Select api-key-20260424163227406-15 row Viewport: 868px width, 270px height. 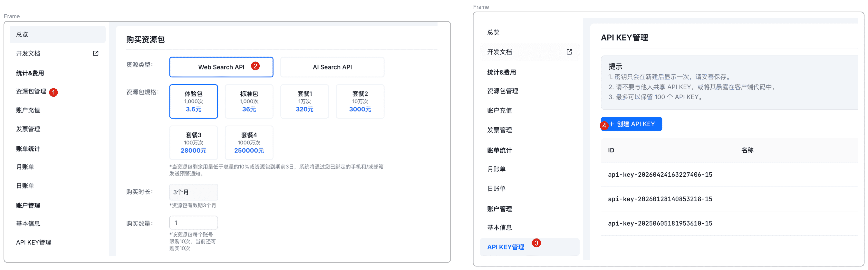coord(660,174)
